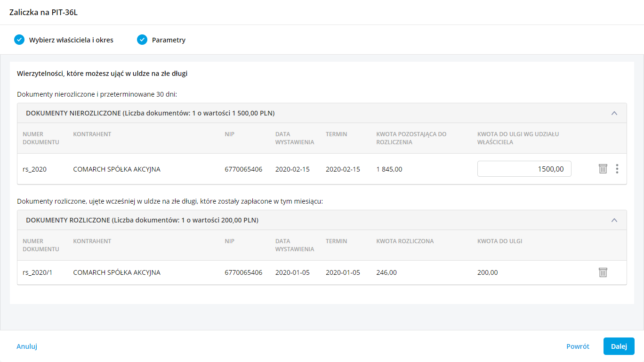Click the Dokumenty Nierozliczone header title
The image size is (644, 362).
click(x=150, y=113)
